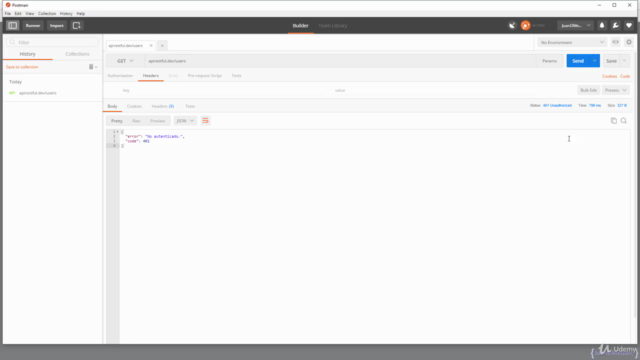
Task: Open the History menu
Action: click(66, 13)
